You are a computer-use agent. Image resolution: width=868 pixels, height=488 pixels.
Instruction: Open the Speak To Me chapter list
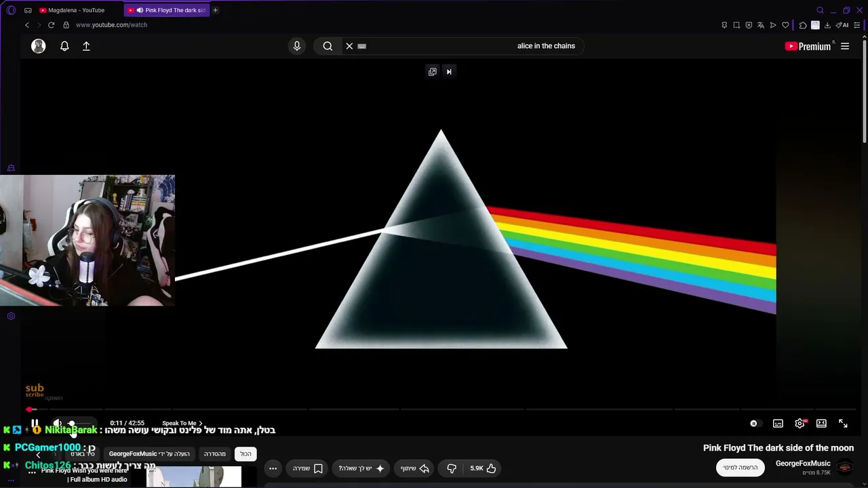[x=182, y=424]
